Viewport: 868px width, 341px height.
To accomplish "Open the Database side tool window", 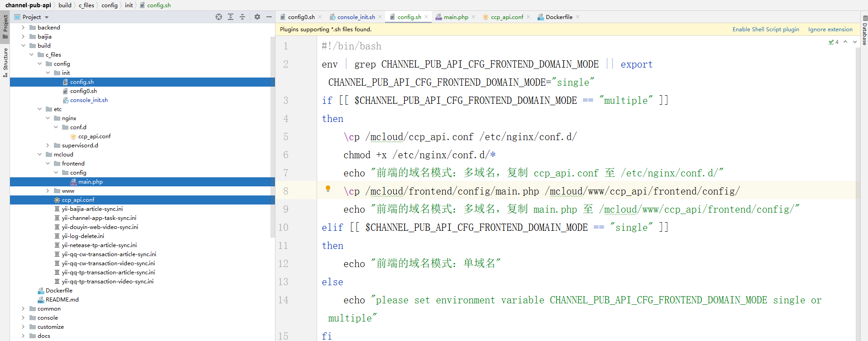I will (864, 30).
